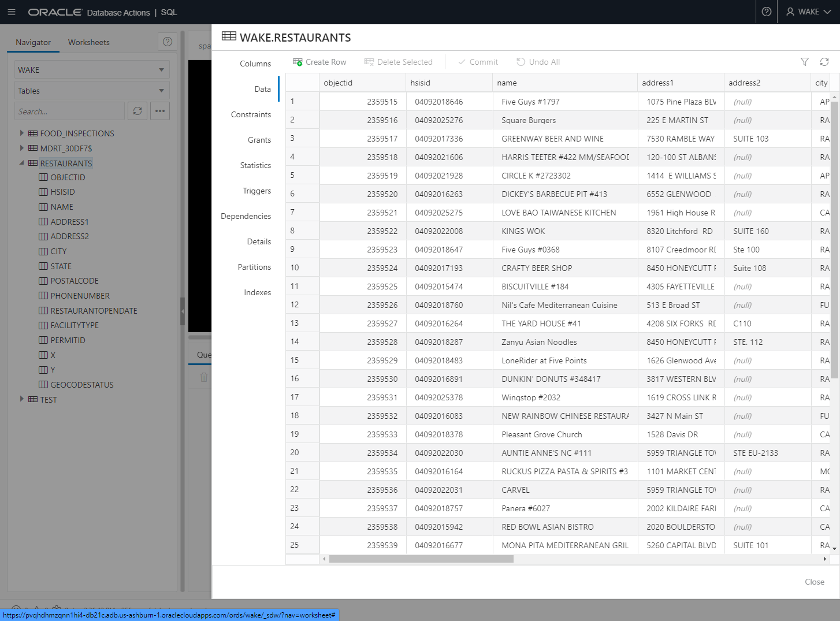The width and height of the screenshot is (840, 621).
Task: Select the MDRT_30DF7$ table icon
Action: 33,148
